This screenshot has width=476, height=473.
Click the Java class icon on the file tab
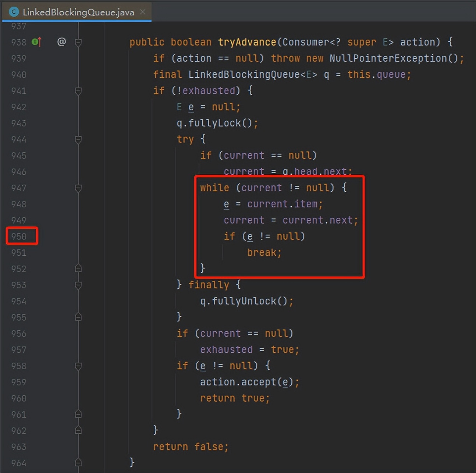pyautogui.click(x=14, y=12)
